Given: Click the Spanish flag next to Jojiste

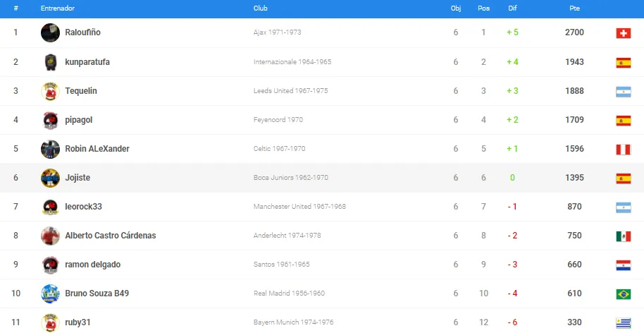Looking at the screenshot, I should pyautogui.click(x=623, y=178).
